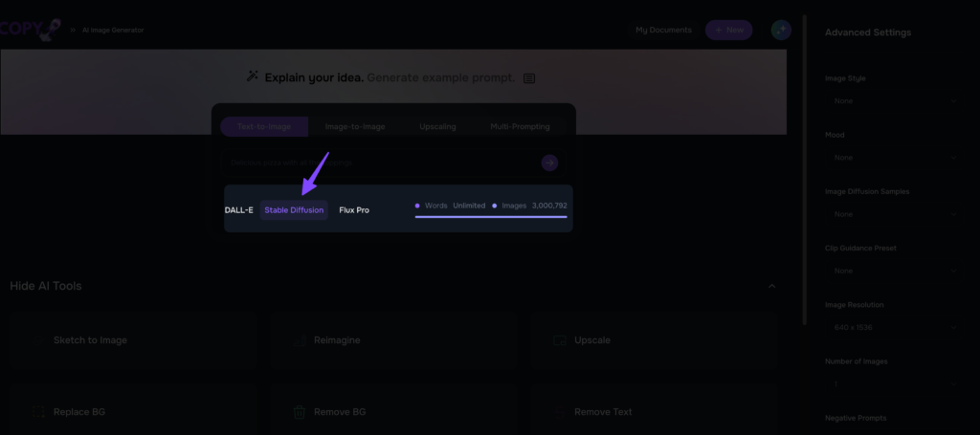Viewport: 980px width, 435px height.
Task: Click the Upscale tool icon
Action: pos(560,340)
